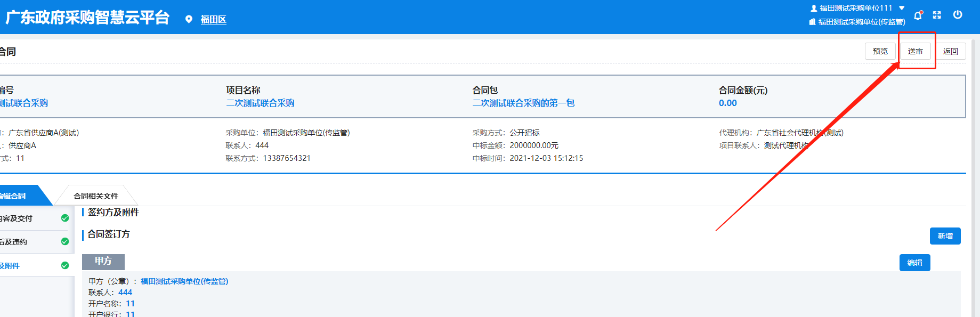Screen dimensions: 980x317
Task: Open the 福田区 region selector
Action: pos(213,20)
